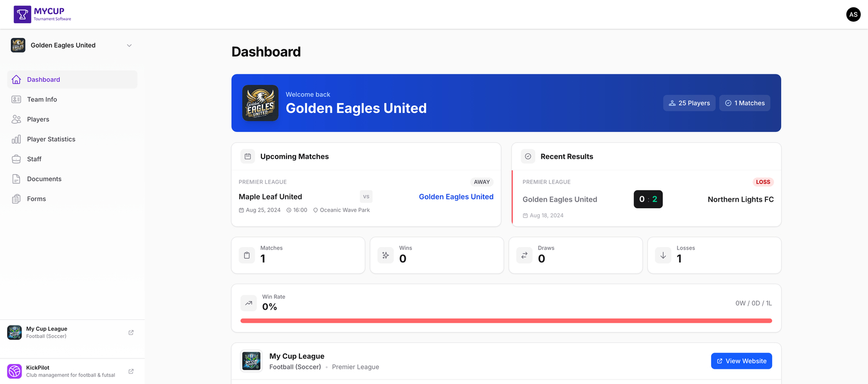Screen dimensions: 868x384
Task: Click the Aug 18, 2024 result date
Action: click(x=543, y=215)
